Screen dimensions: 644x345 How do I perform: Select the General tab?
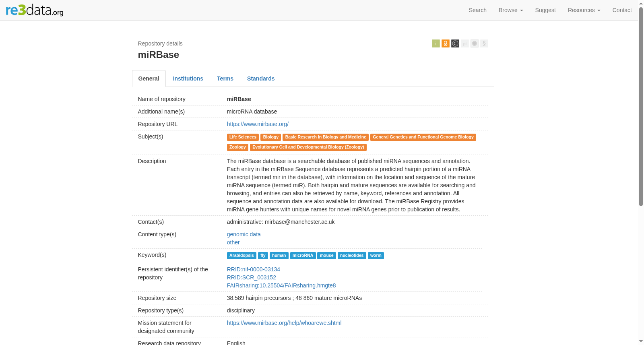point(149,79)
